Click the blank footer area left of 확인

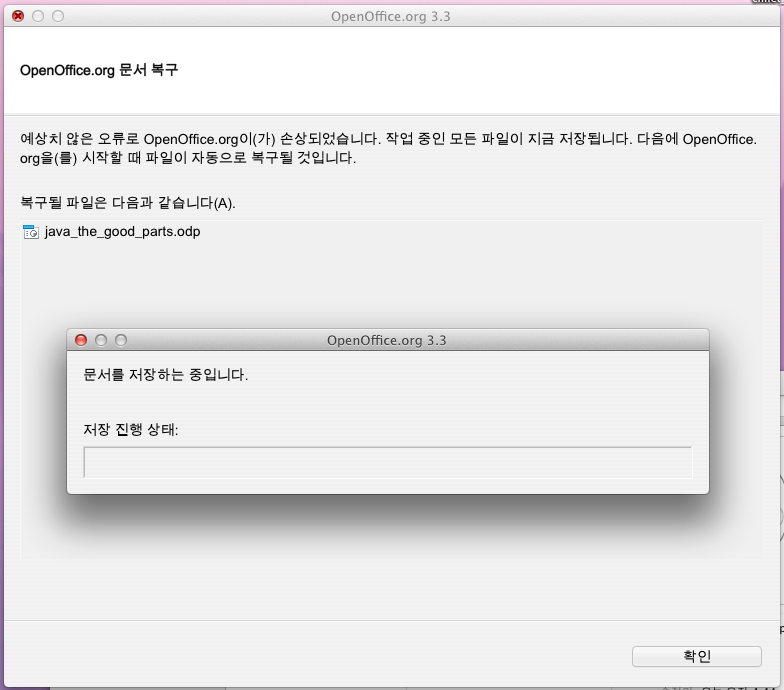(300, 656)
